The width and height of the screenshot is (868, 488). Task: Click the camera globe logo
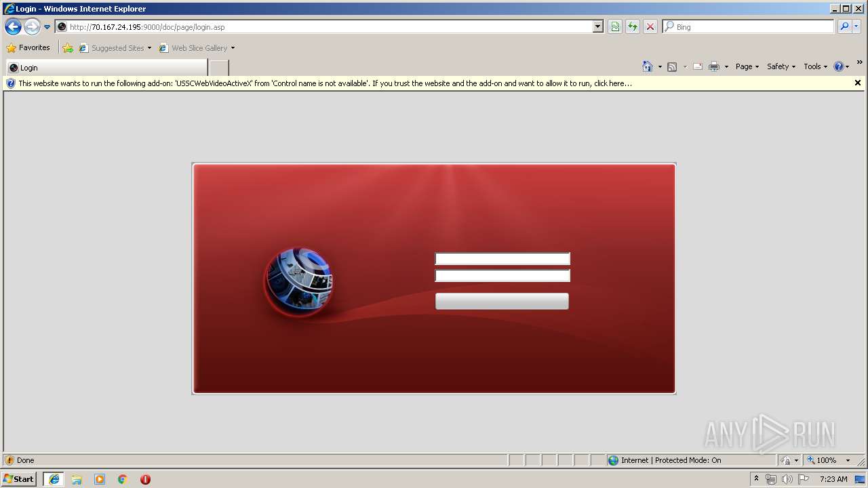point(298,283)
